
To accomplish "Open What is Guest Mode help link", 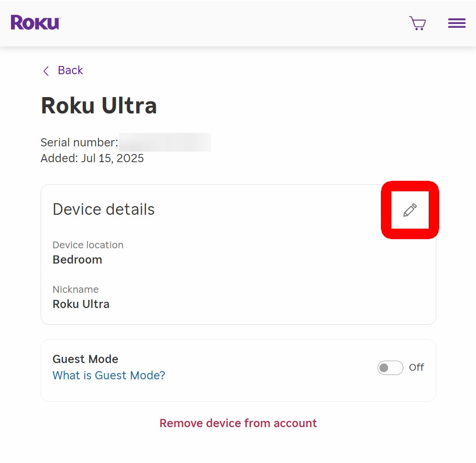I will pyautogui.click(x=108, y=375).
